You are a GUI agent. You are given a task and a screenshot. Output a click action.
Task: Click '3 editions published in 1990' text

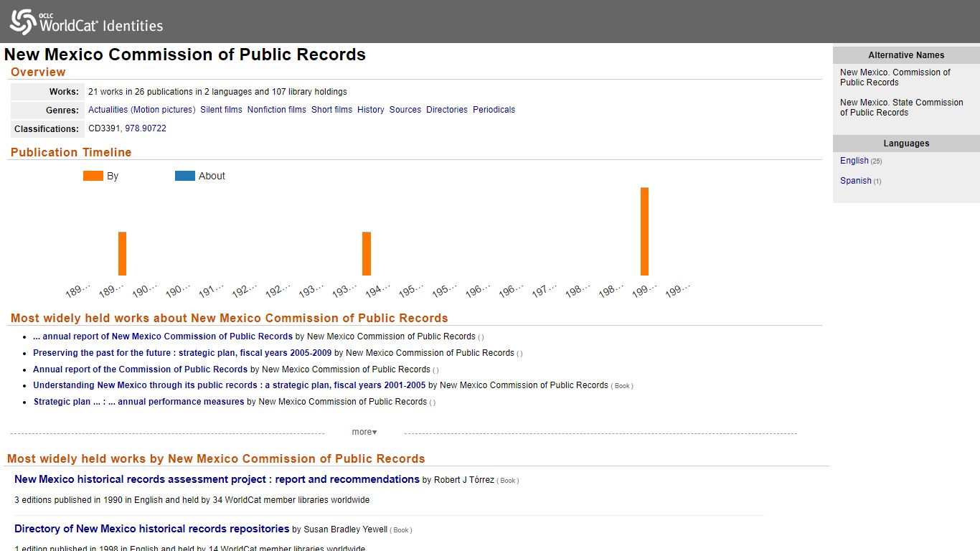pyautogui.click(x=192, y=500)
